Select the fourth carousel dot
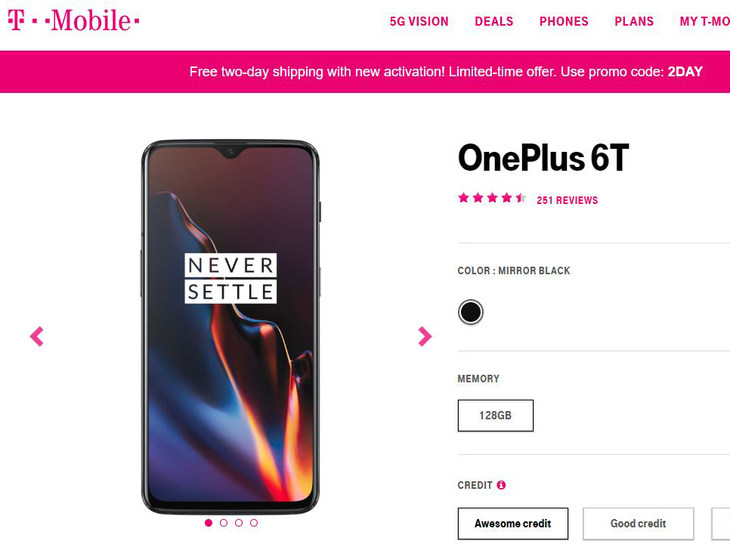 point(254,523)
